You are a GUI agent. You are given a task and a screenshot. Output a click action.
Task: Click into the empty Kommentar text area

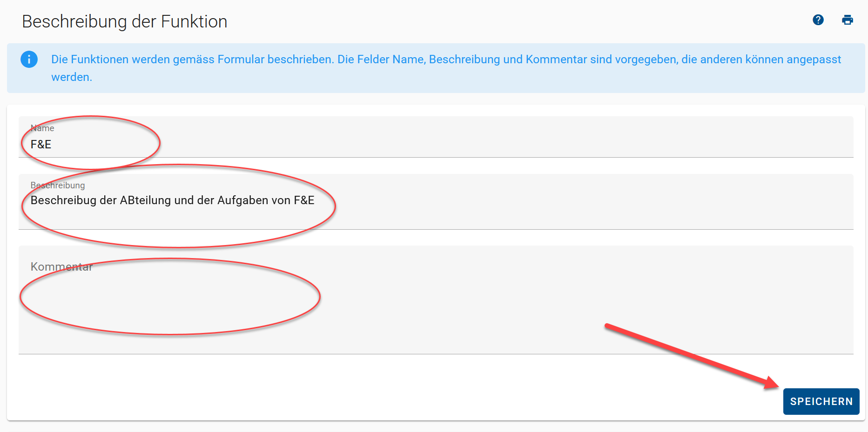click(x=436, y=300)
